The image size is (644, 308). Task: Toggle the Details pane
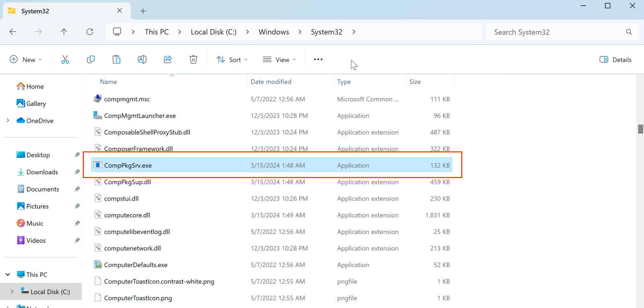[x=615, y=60]
